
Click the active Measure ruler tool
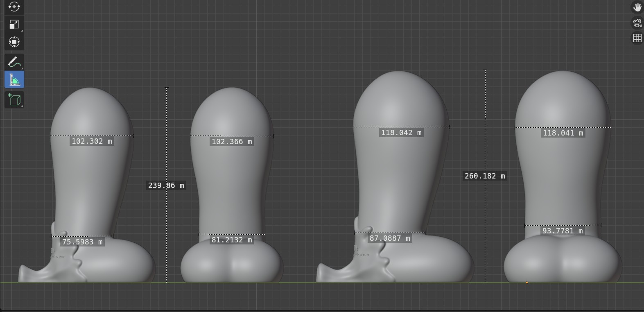[14, 79]
